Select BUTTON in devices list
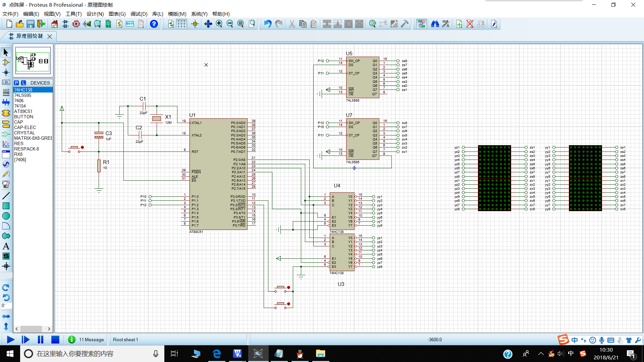 (x=33, y=117)
